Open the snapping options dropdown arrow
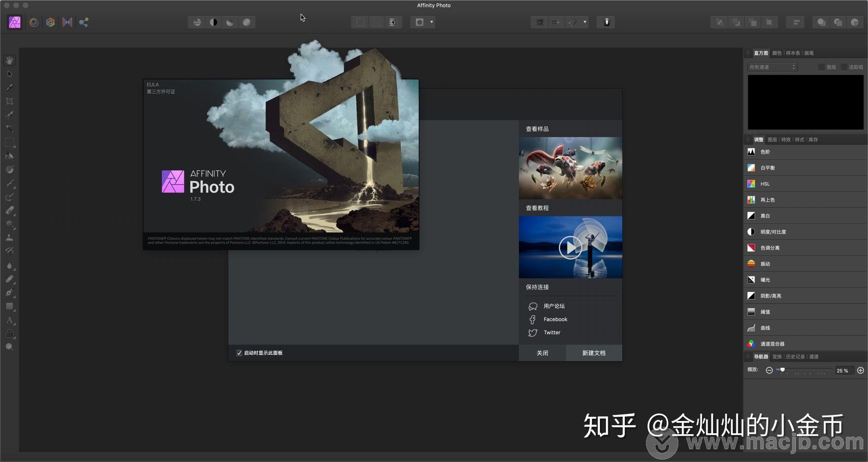The width and height of the screenshot is (868, 462). 585,22
